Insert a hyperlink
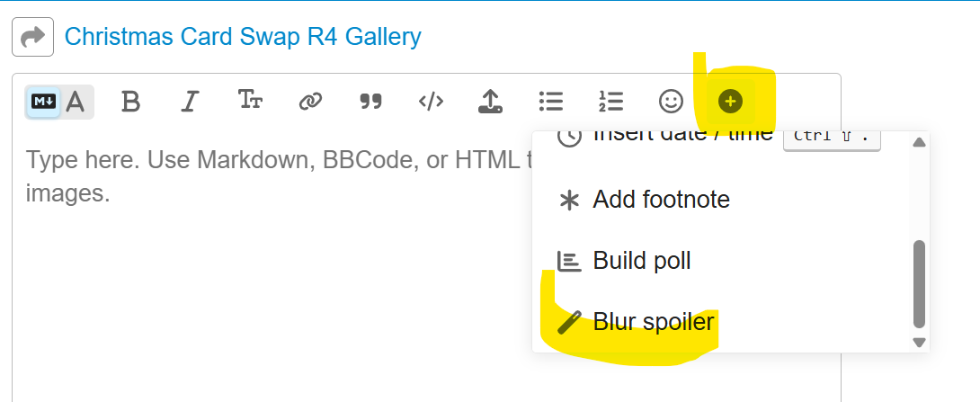Screen dimensions: 980x402 click(x=310, y=102)
